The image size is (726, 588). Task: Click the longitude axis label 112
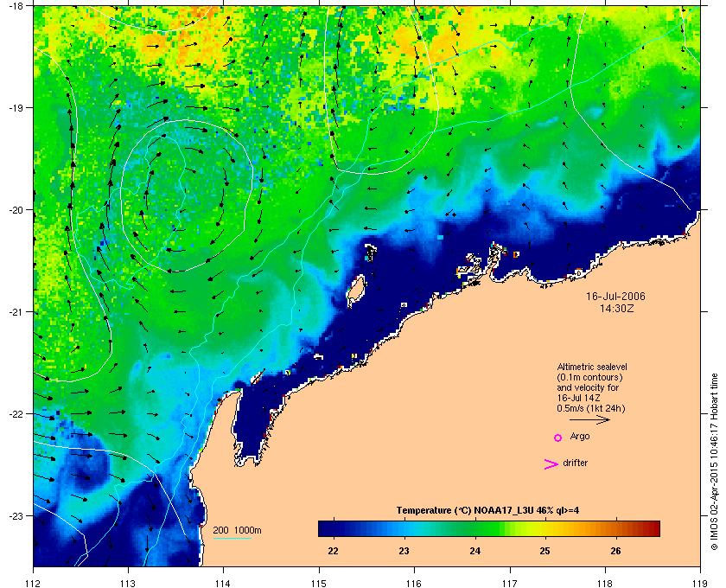point(34,583)
